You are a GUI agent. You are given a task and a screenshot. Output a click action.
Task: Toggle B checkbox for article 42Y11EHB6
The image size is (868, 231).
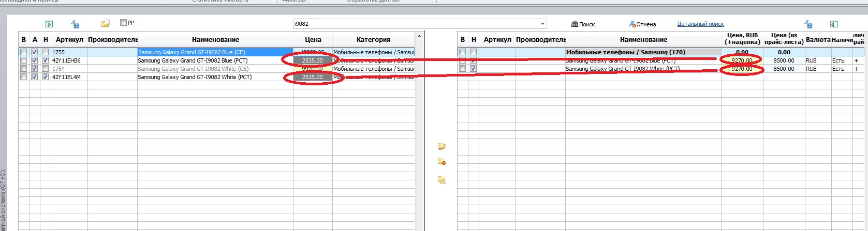(23, 60)
